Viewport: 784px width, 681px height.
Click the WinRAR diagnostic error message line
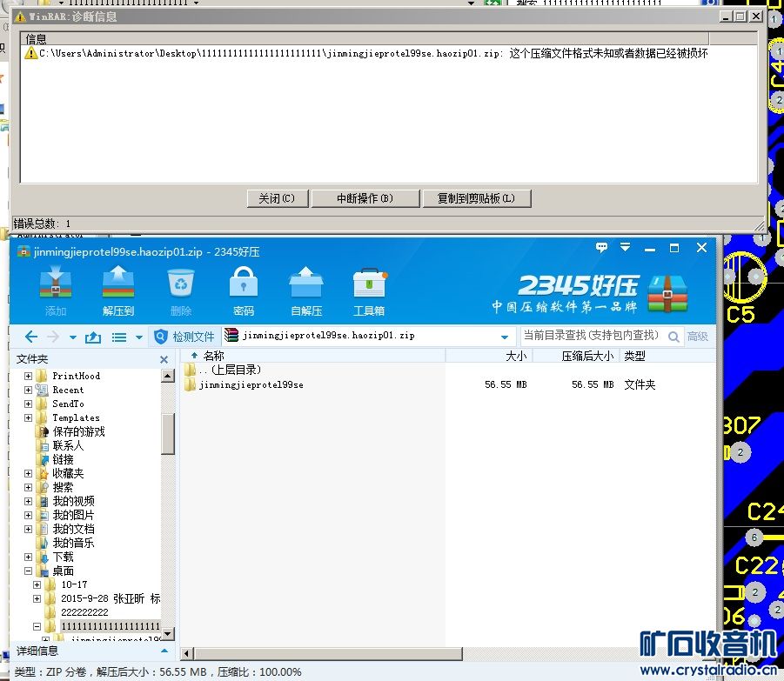tap(366, 53)
